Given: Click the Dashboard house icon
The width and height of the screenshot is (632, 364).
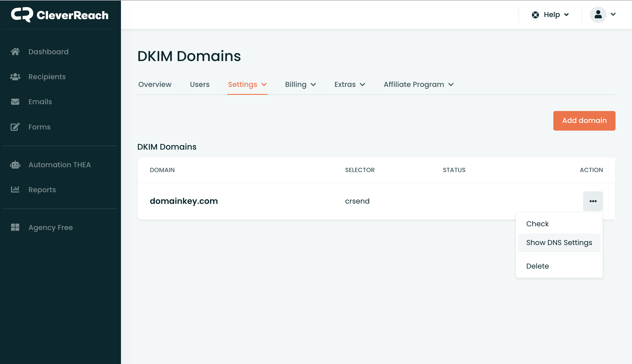Looking at the screenshot, I should (15, 52).
